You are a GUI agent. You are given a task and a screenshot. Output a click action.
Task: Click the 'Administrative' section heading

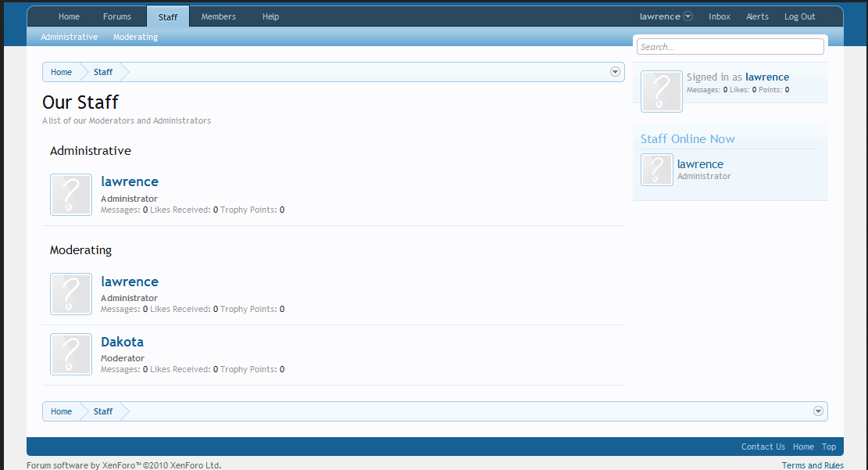90,151
